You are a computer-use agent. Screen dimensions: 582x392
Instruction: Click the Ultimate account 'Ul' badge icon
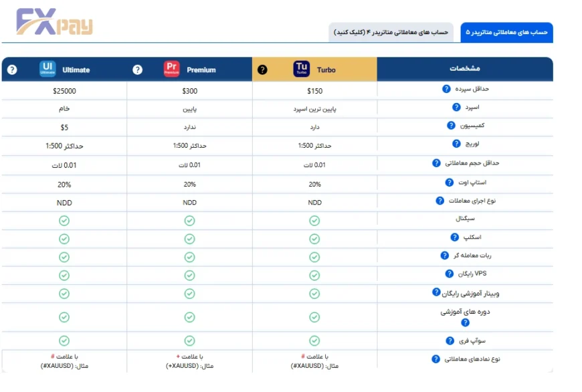47,69
